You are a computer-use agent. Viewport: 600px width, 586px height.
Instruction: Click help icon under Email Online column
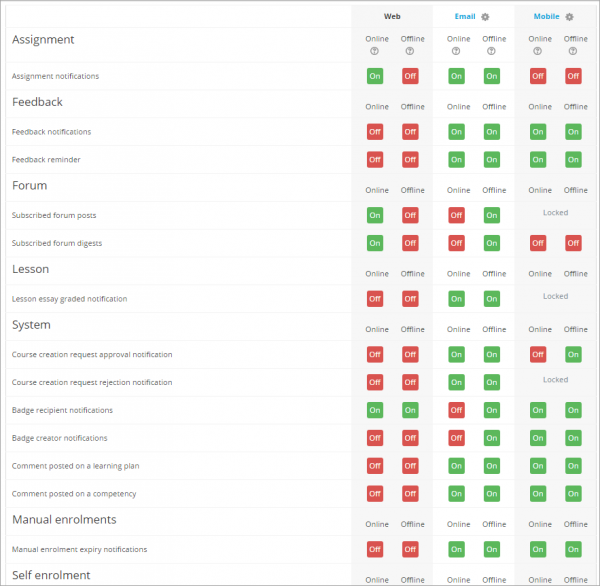tap(457, 51)
